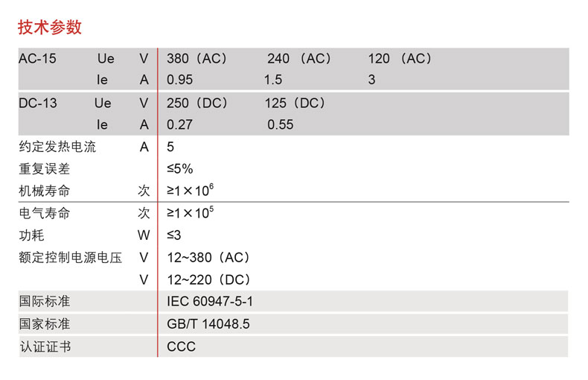Image resolution: width=588 pixels, height=380 pixels.
Task: Click the 125 (DC) voltage value
Action: [x=295, y=103]
